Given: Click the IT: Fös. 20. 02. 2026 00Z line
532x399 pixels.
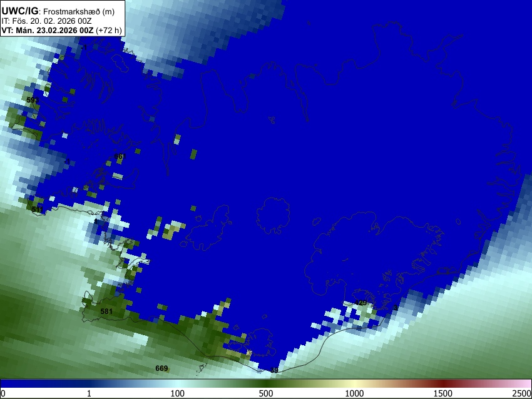Looking at the screenshot, I should coord(46,21).
